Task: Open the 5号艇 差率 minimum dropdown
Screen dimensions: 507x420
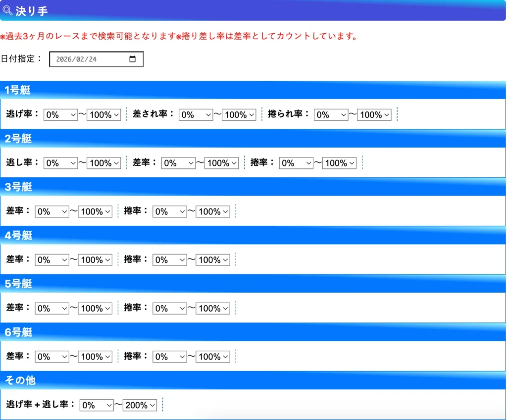Action: pos(51,308)
